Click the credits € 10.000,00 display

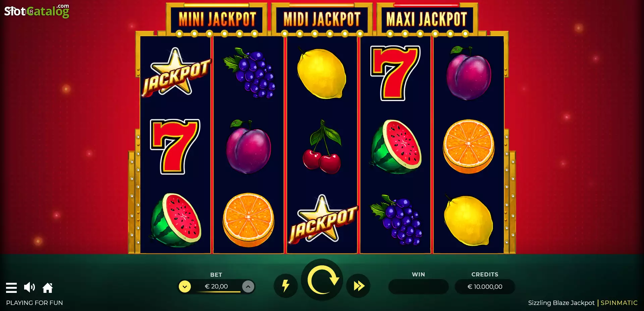[x=485, y=287]
